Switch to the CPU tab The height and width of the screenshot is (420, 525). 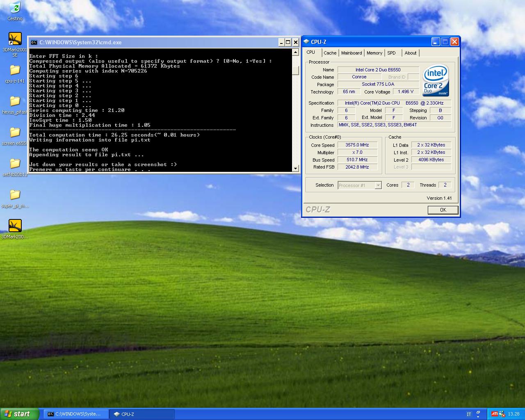pos(311,52)
